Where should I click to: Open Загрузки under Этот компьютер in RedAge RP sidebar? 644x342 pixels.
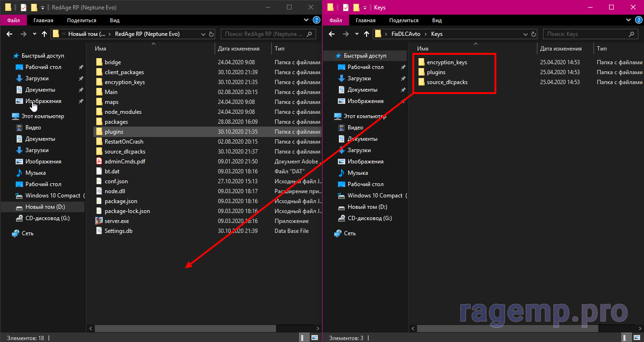[37, 150]
